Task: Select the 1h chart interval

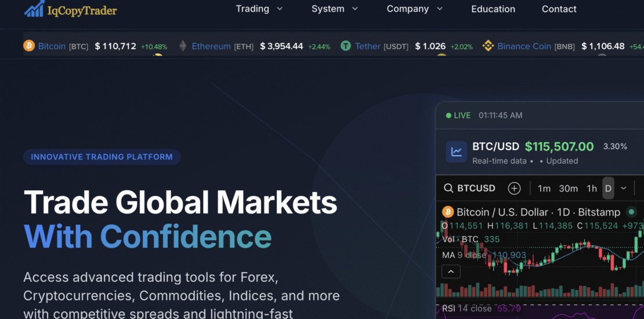Action: click(592, 188)
